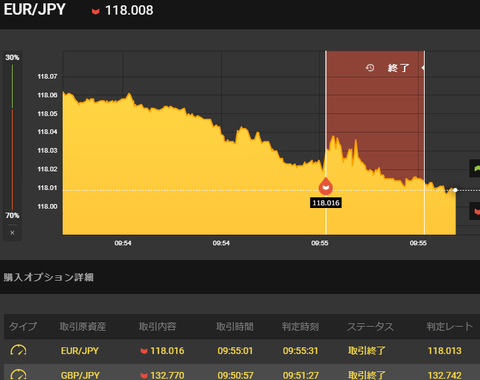The width and height of the screenshot is (480, 380).
Task: Click the 118.008 current rate in header
Action: [x=129, y=10]
